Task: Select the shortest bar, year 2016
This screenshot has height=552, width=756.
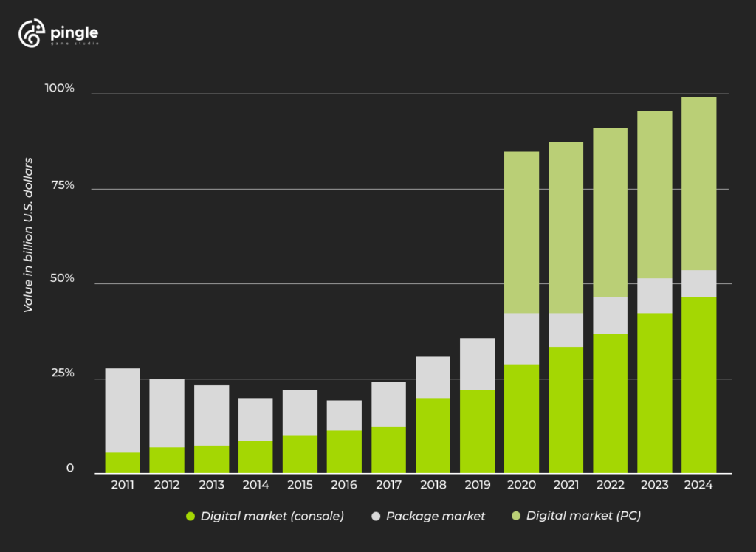Action: point(344,435)
